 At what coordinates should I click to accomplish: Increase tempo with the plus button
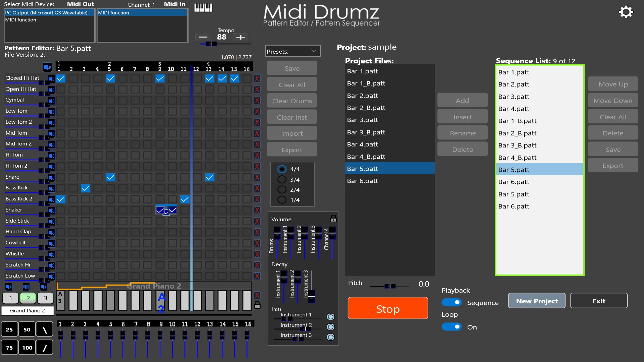[x=240, y=37]
